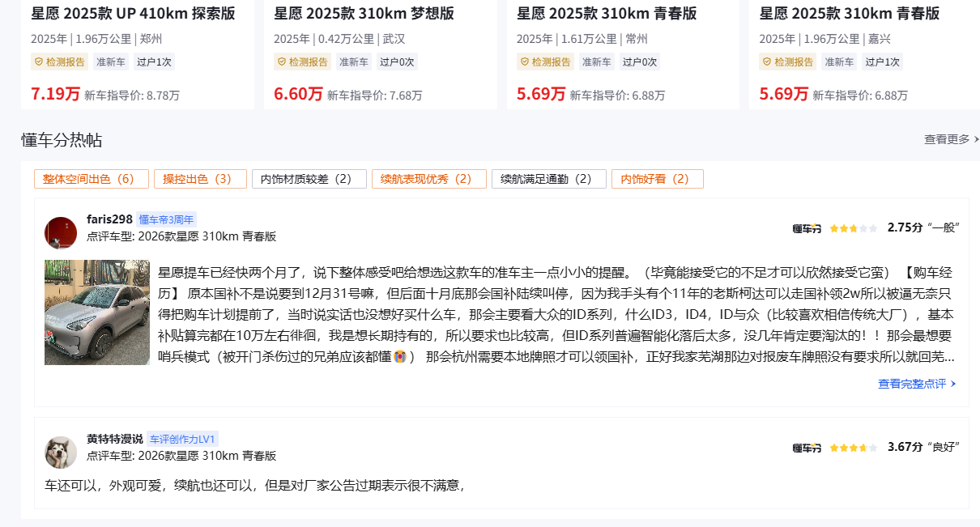Open the 星愿 2025款 310km 梦想版 listing

click(364, 14)
